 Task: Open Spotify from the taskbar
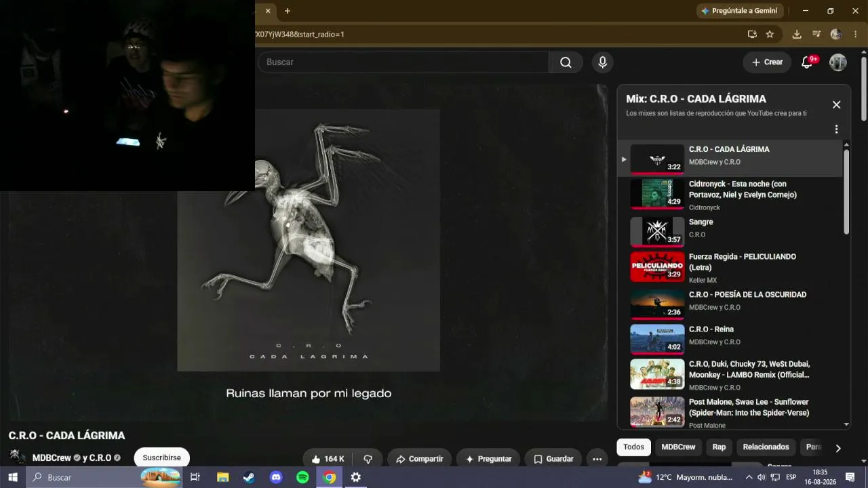302,477
